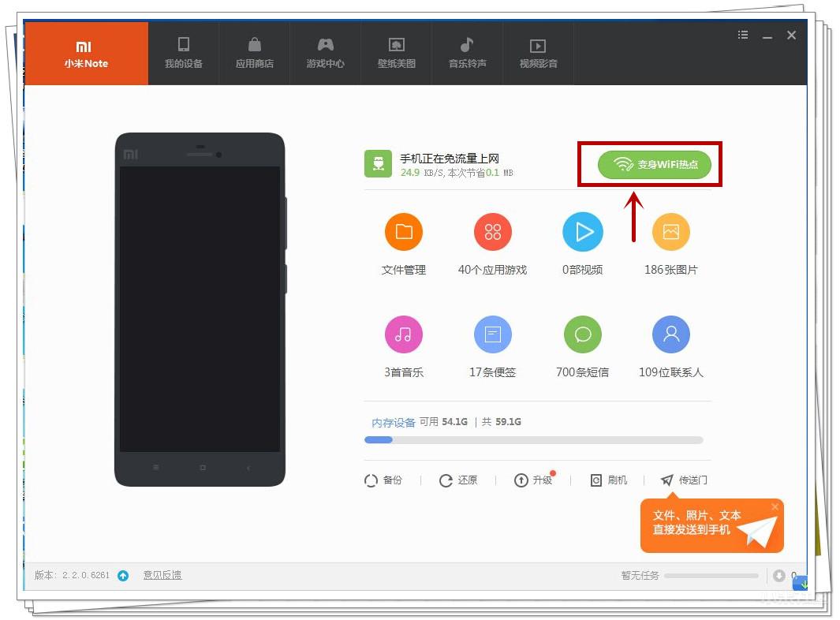Click the phone screen preview
This screenshot has width=840, height=620.
[200, 309]
